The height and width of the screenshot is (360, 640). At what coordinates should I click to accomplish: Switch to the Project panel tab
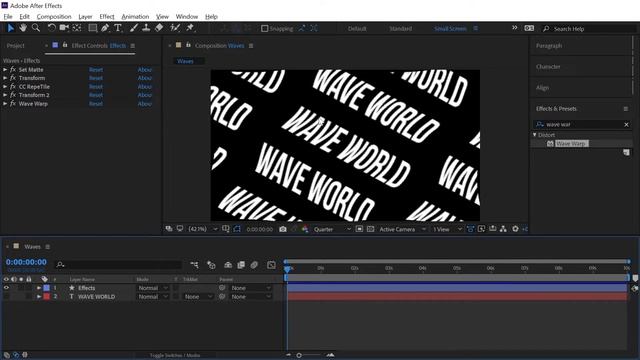(x=16, y=46)
